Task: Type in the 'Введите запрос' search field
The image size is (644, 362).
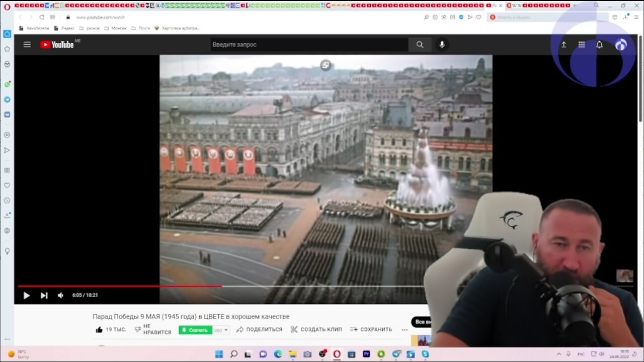Action: 309,44
